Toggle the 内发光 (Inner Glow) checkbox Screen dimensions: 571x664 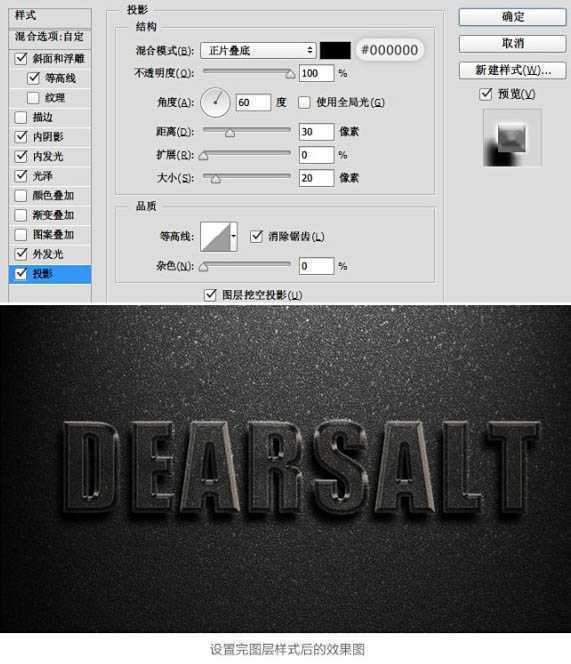(21, 156)
